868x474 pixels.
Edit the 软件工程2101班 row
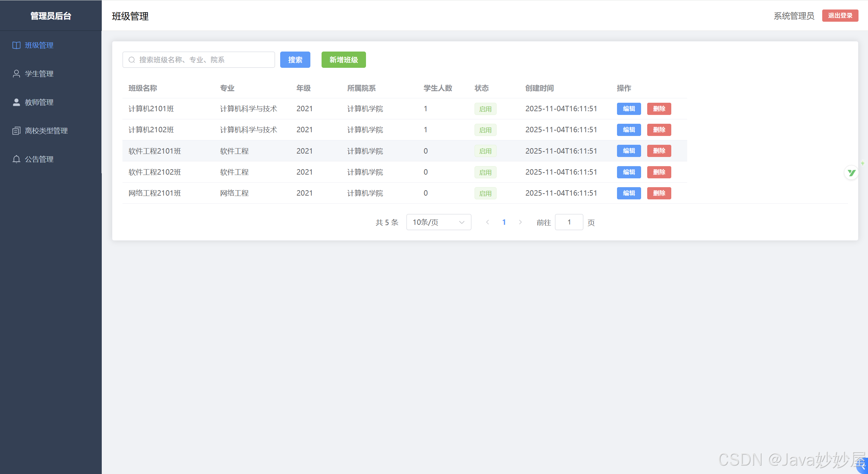click(x=629, y=151)
